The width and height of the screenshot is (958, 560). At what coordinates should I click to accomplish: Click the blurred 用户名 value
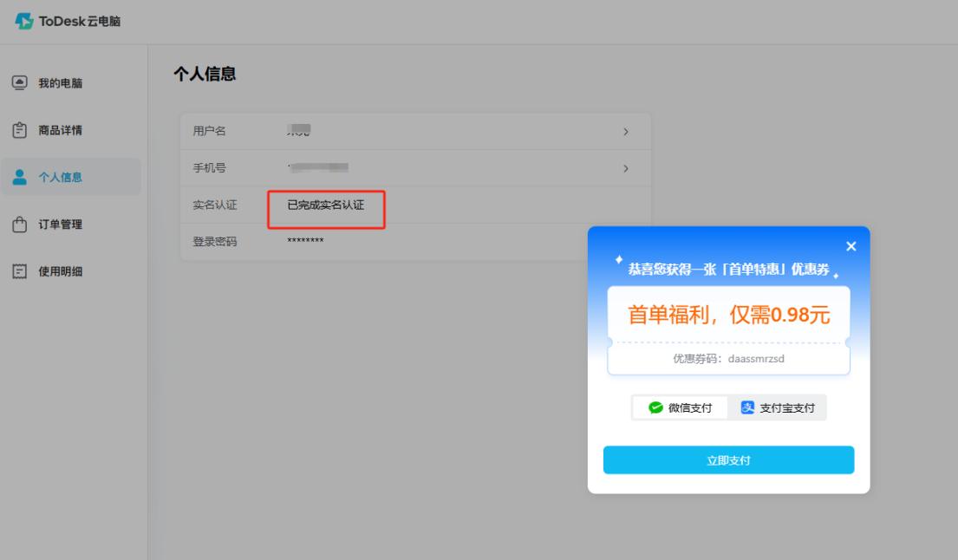click(299, 132)
